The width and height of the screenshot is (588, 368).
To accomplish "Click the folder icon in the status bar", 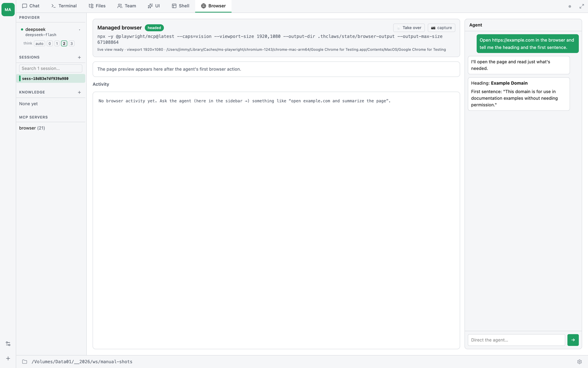I will 25,362.
